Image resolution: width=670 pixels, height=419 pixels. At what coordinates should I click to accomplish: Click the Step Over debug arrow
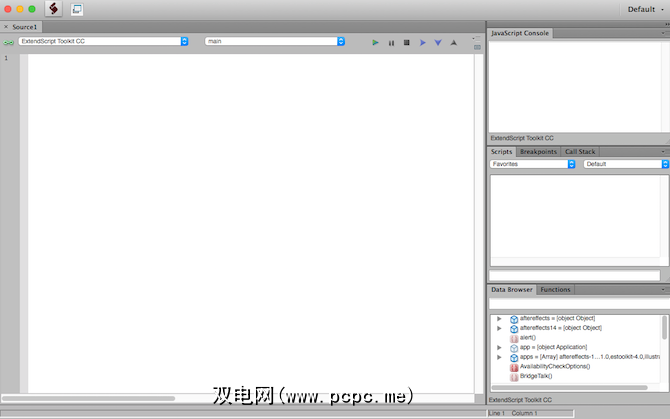(x=423, y=42)
